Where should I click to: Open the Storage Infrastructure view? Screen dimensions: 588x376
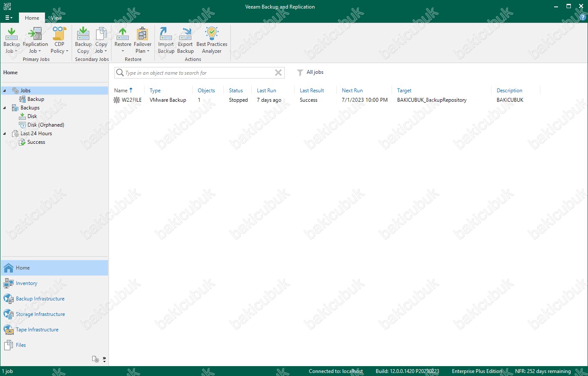click(54, 314)
